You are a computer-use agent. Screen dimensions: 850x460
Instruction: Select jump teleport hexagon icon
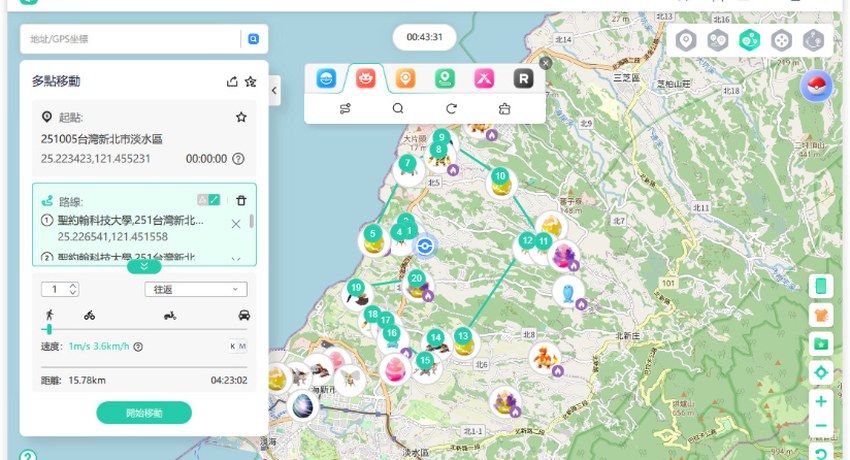coord(814,40)
